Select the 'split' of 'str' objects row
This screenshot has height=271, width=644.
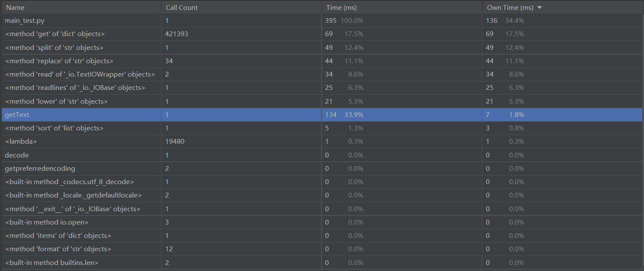tap(54, 47)
